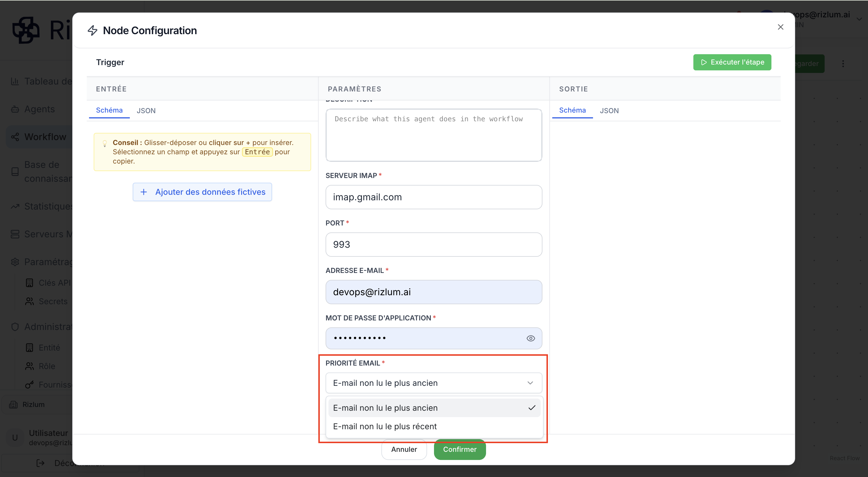Select Workflow in the background sidebar
Screen dimensions: 868x477
pos(39,137)
